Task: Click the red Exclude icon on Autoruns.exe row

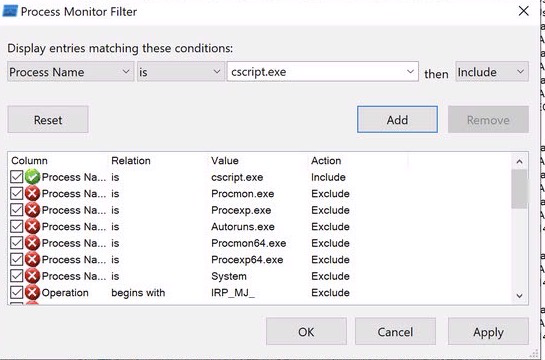Action: click(x=32, y=227)
